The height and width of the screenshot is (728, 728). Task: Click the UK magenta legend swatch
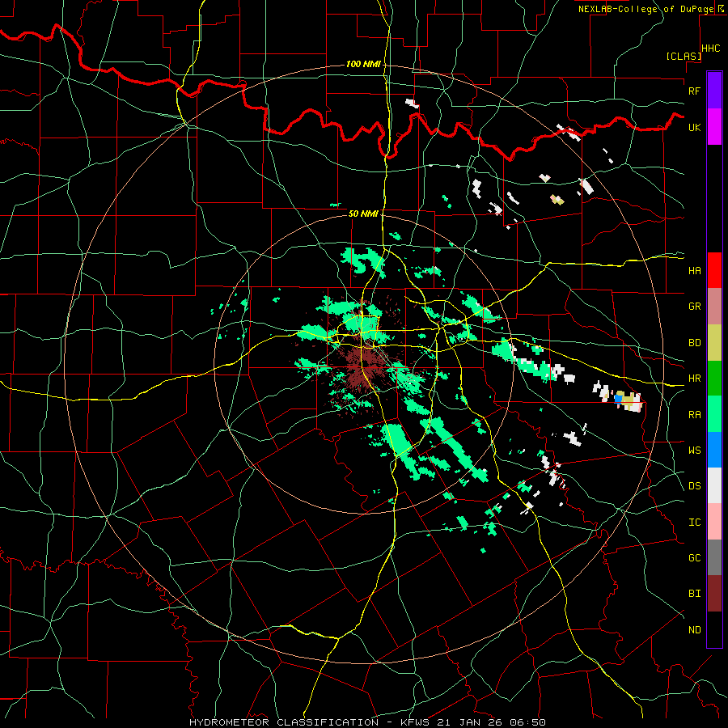tap(714, 127)
